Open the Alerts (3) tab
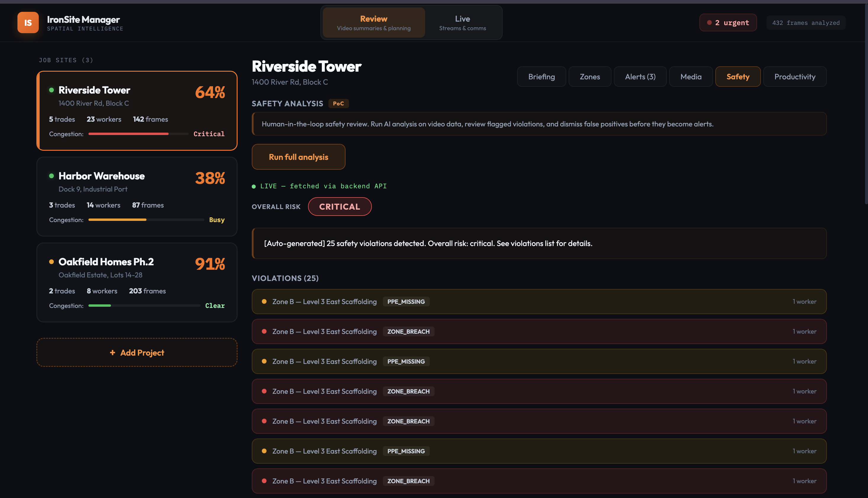 click(x=640, y=77)
